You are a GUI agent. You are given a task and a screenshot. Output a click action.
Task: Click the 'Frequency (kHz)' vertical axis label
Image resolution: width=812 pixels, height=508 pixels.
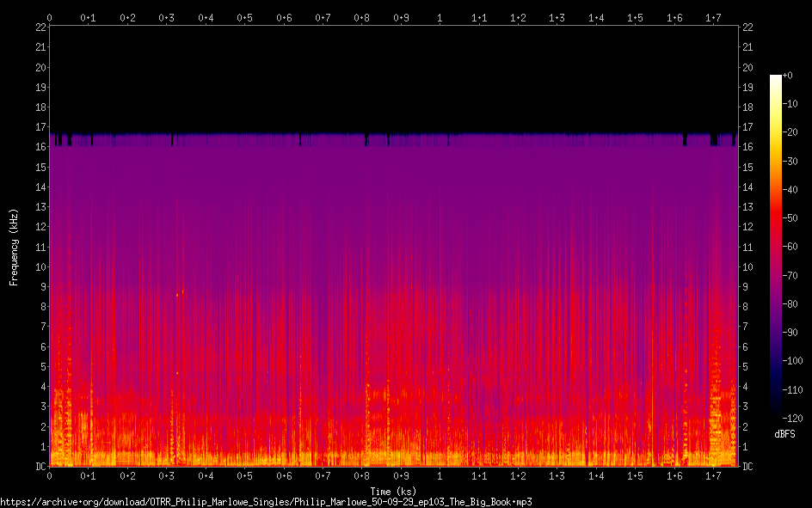click(x=14, y=247)
